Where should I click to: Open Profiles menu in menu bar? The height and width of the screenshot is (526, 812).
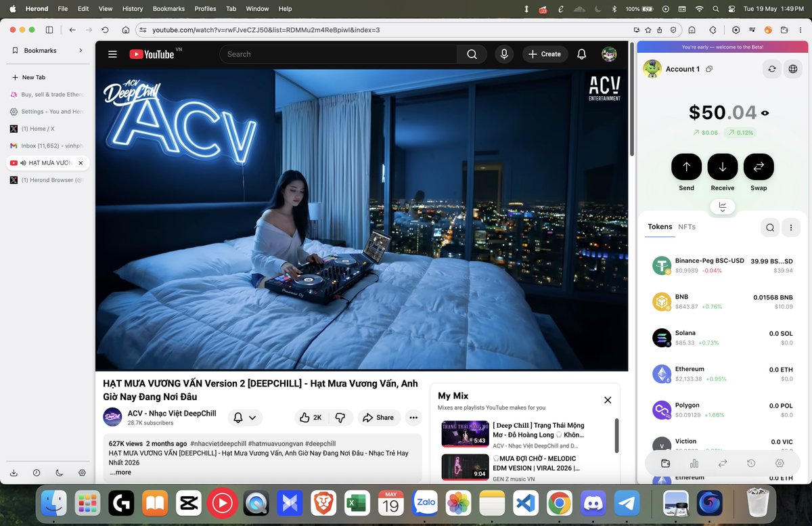[205, 9]
